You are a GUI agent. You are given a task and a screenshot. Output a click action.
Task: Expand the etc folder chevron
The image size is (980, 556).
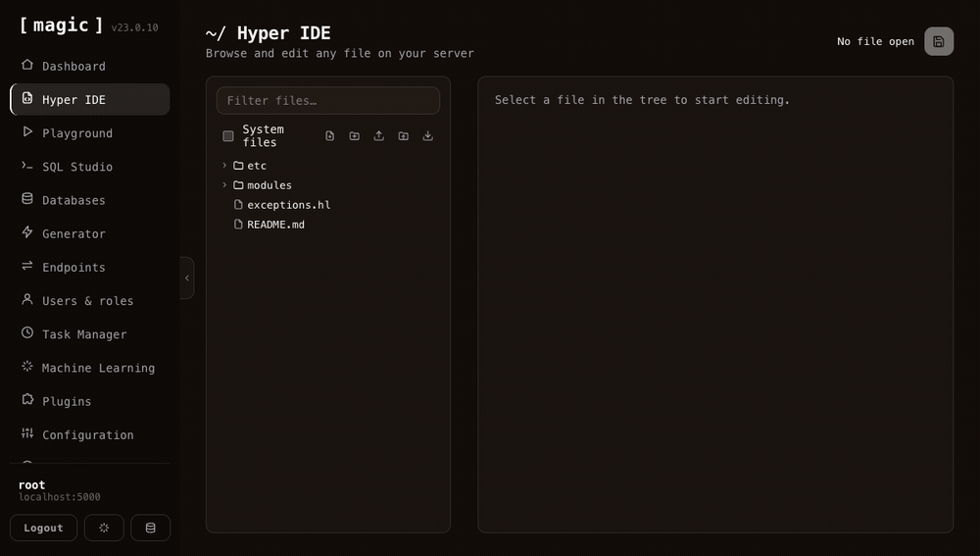tap(224, 165)
